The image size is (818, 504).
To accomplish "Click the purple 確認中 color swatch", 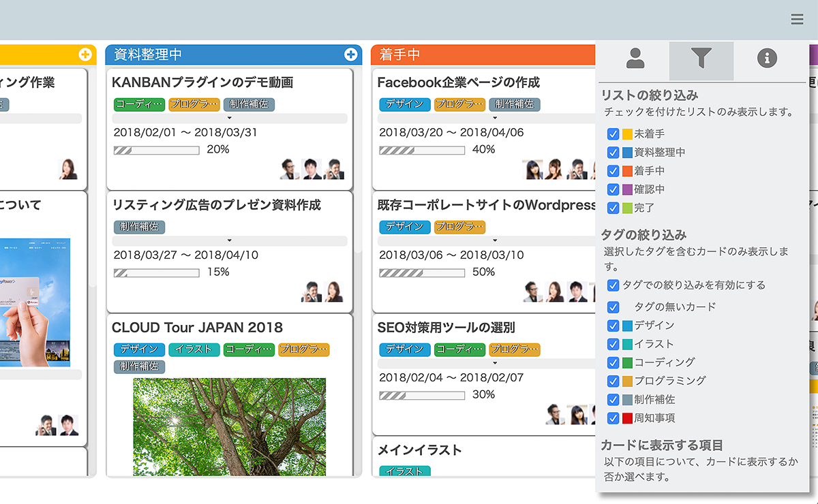I will point(627,189).
